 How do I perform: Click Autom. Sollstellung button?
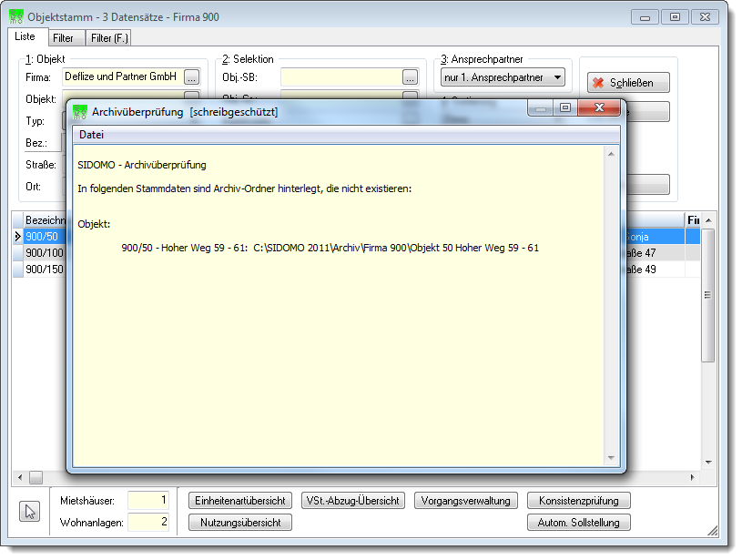point(578,523)
